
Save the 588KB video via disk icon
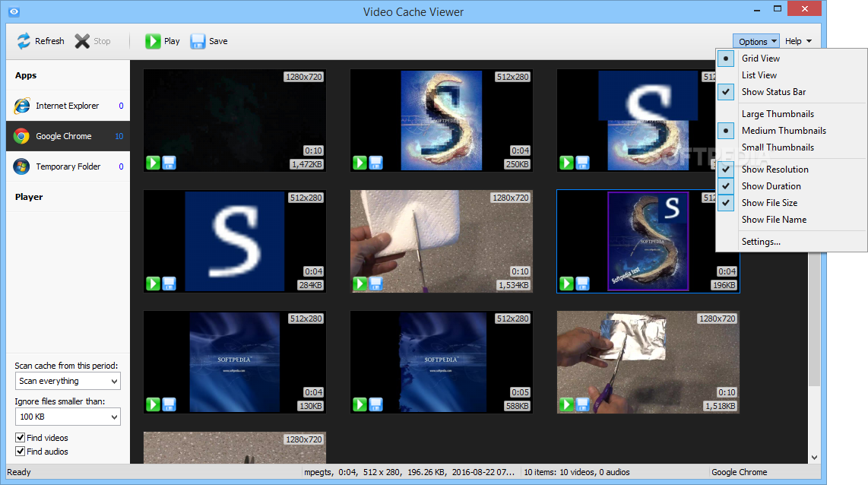(x=376, y=404)
